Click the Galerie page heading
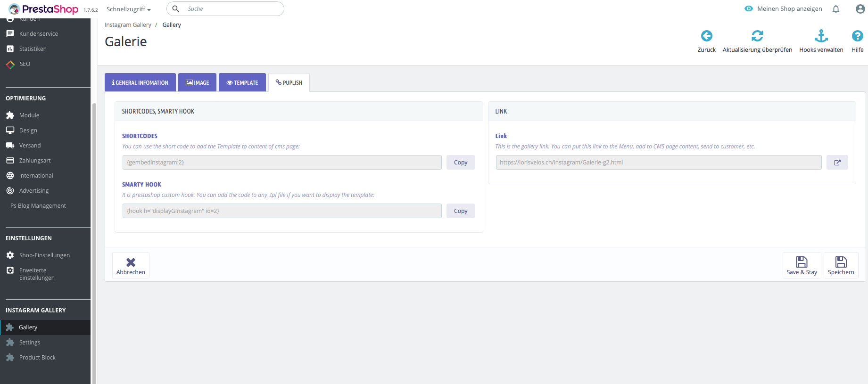The width and height of the screenshot is (868, 384). tap(125, 41)
